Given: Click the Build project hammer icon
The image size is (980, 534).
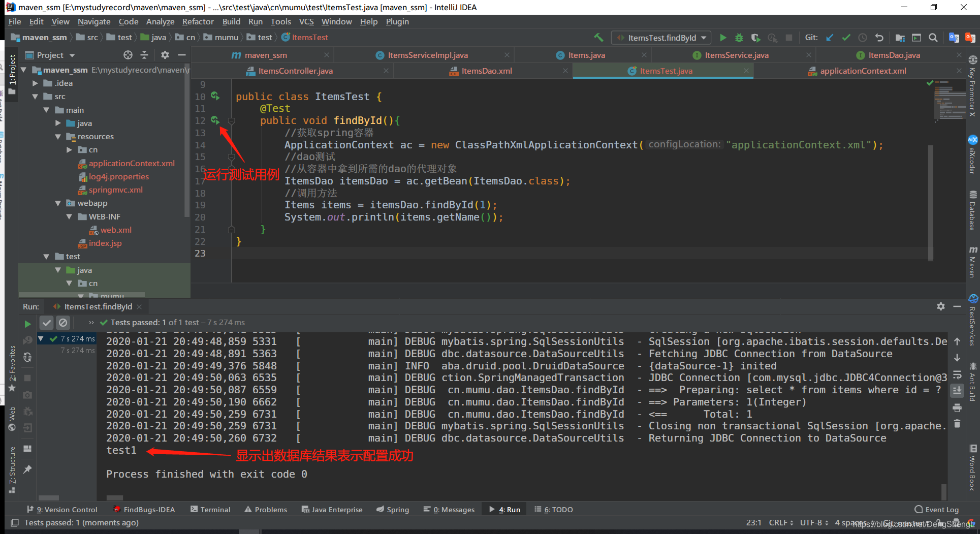Looking at the screenshot, I should coord(598,38).
